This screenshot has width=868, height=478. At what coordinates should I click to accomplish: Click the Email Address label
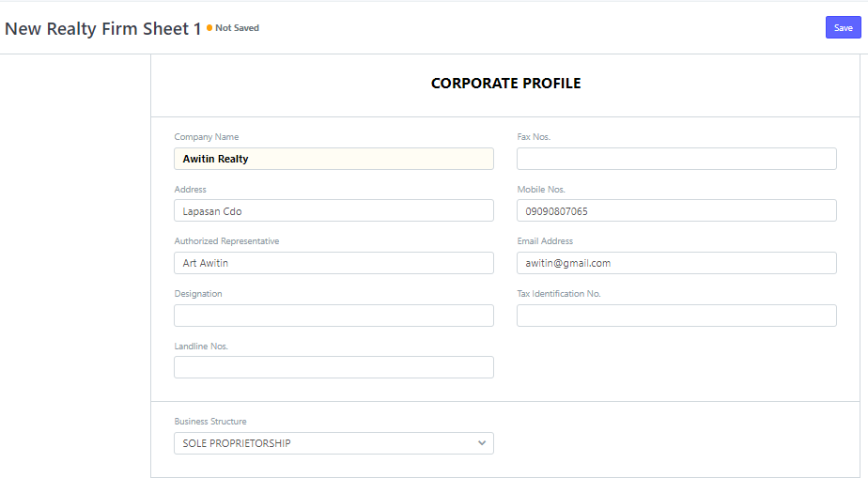pos(545,241)
